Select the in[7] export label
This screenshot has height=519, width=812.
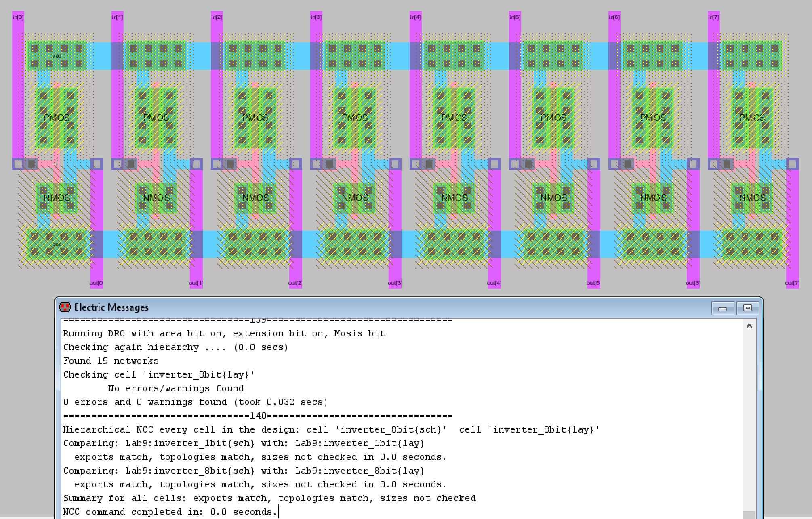click(713, 17)
